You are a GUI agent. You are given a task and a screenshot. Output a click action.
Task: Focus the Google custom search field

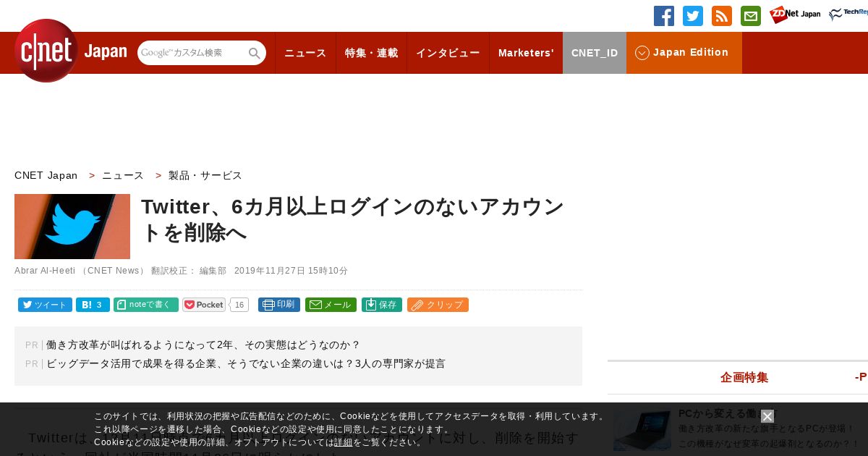(x=192, y=53)
